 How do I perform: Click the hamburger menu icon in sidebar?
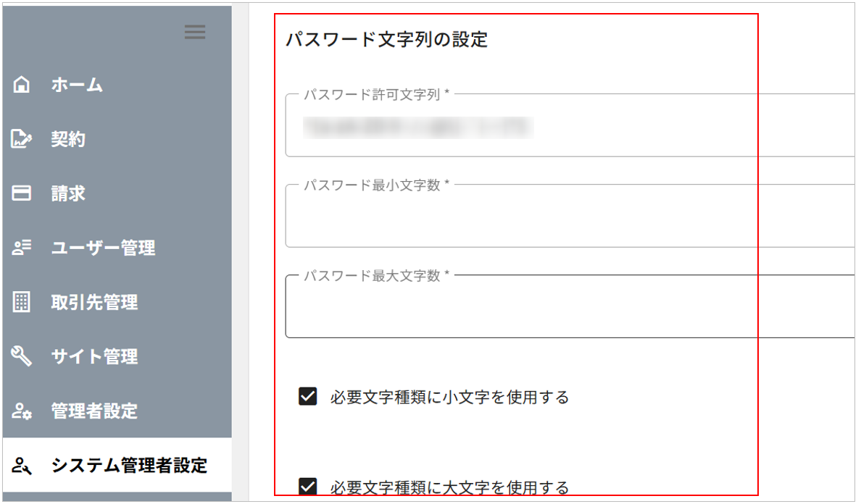click(x=194, y=32)
